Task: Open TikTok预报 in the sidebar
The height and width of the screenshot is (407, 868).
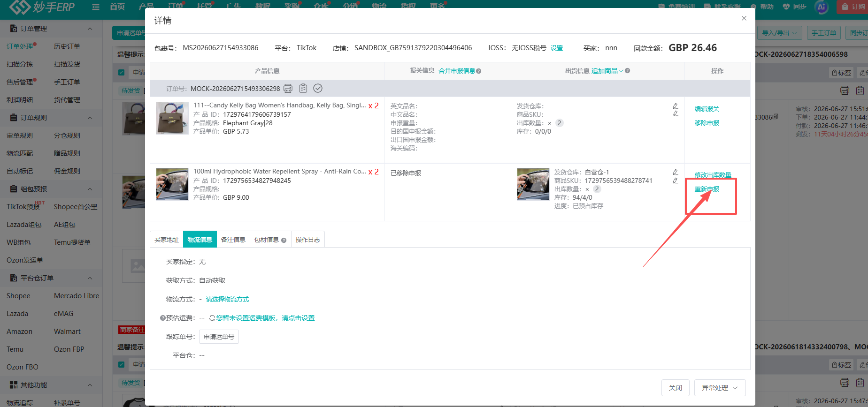Action: (23, 207)
